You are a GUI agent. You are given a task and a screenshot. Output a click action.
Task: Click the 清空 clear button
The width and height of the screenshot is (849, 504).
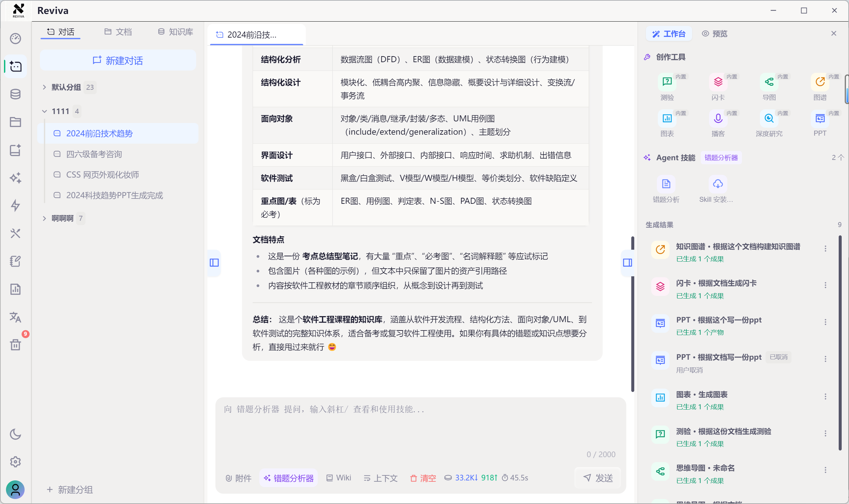(x=423, y=478)
